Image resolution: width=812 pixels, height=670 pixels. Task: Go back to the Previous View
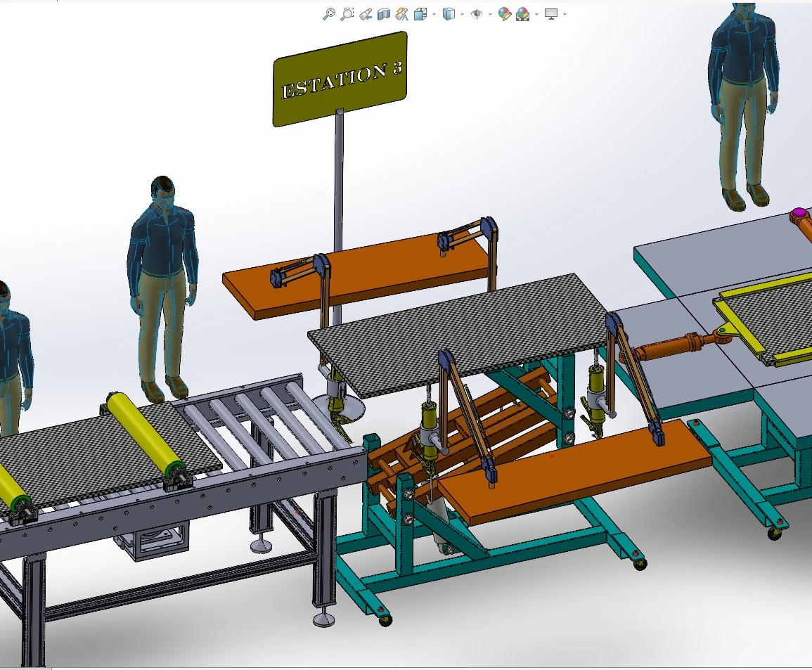click(366, 14)
